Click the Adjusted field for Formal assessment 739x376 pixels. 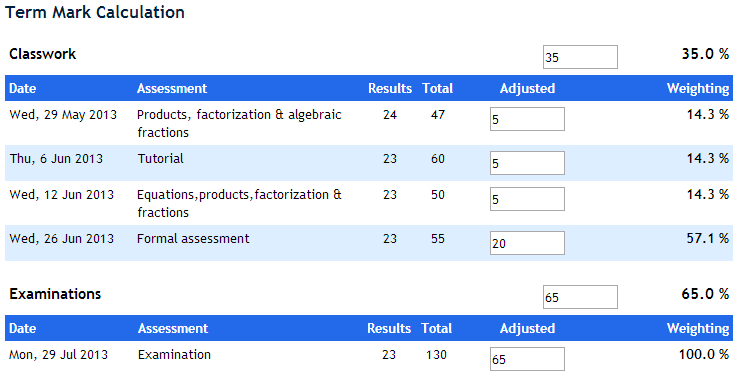click(x=527, y=243)
